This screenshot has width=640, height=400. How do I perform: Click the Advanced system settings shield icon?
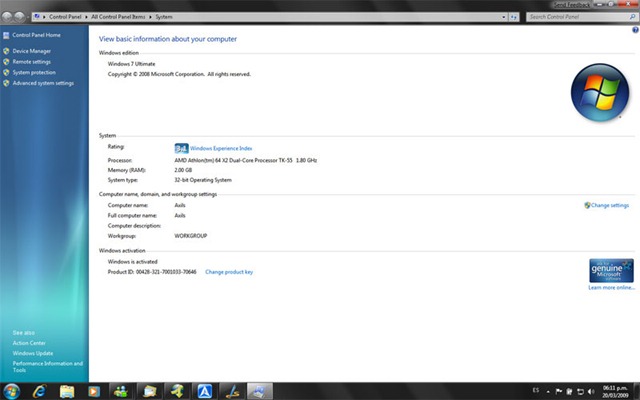coord(6,83)
